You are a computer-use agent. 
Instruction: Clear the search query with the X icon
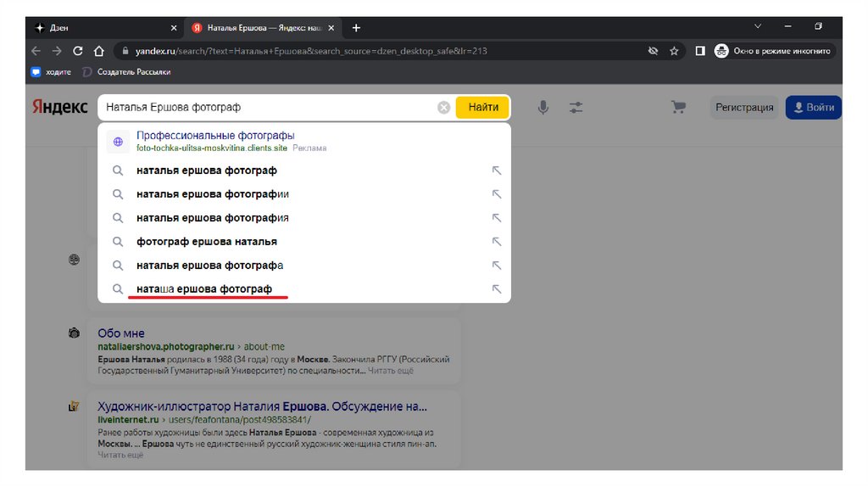point(443,108)
